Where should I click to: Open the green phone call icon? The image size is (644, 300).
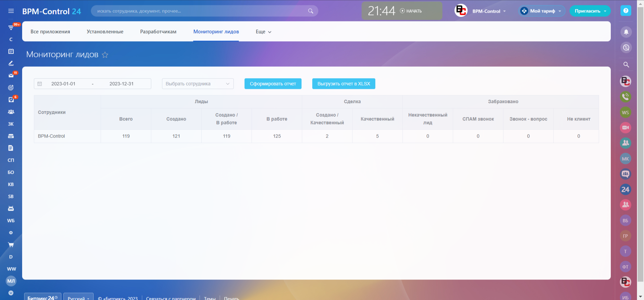pyautogui.click(x=626, y=97)
